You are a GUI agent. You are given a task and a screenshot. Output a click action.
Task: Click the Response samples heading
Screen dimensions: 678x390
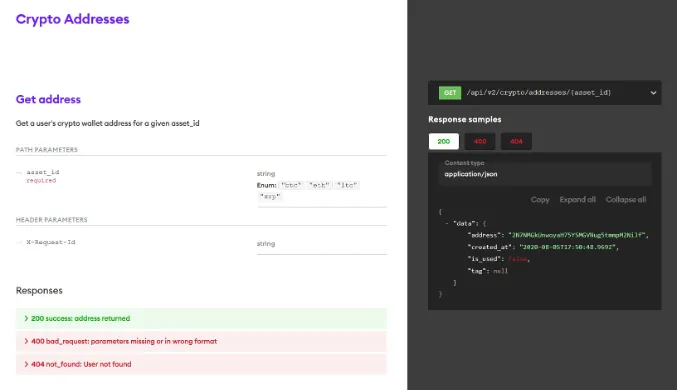click(x=465, y=120)
